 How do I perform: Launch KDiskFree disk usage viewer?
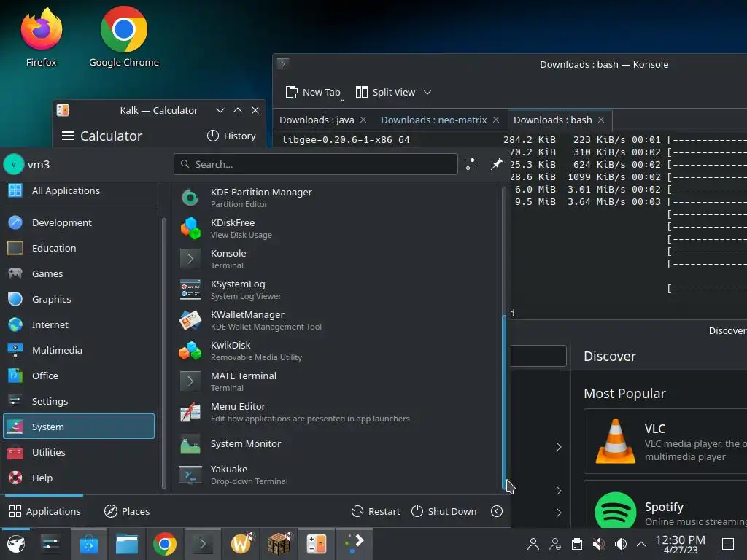pyautogui.click(x=336, y=228)
